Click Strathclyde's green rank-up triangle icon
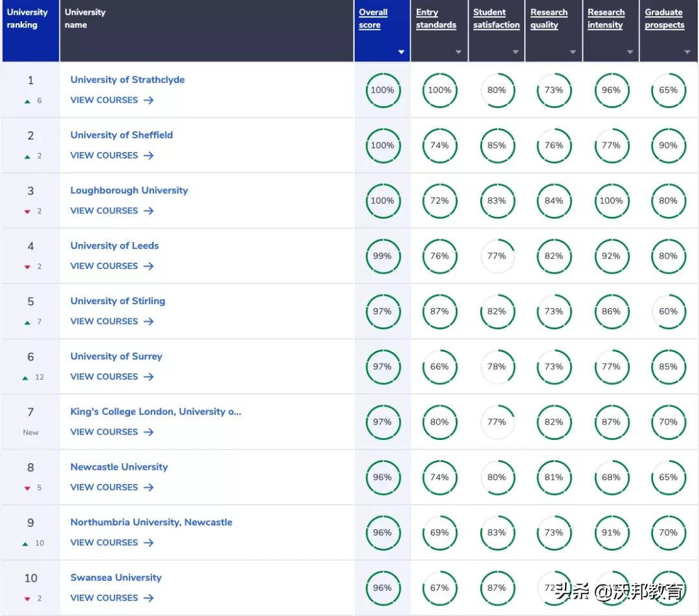The width and height of the screenshot is (699, 616). (x=27, y=101)
